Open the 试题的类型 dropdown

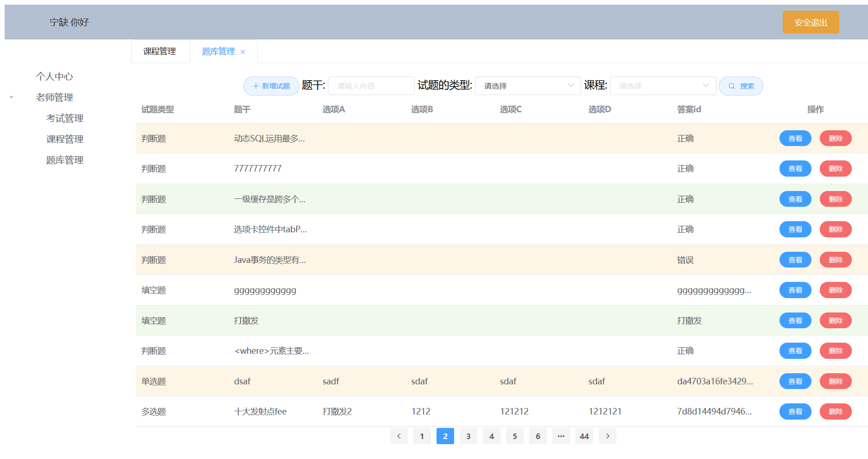[527, 85]
